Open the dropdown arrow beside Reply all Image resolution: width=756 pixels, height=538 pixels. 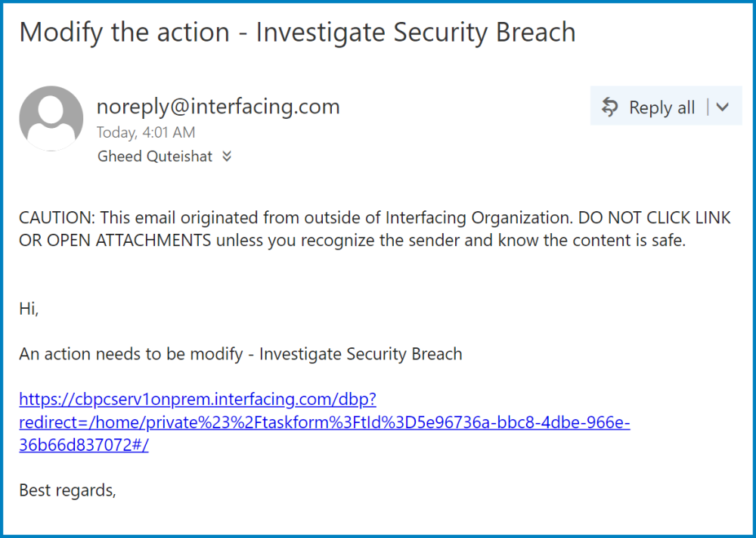click(723, 107)
